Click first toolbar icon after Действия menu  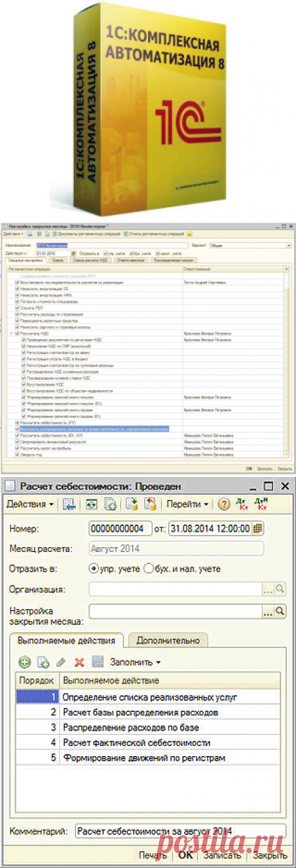tap(69, 504)
